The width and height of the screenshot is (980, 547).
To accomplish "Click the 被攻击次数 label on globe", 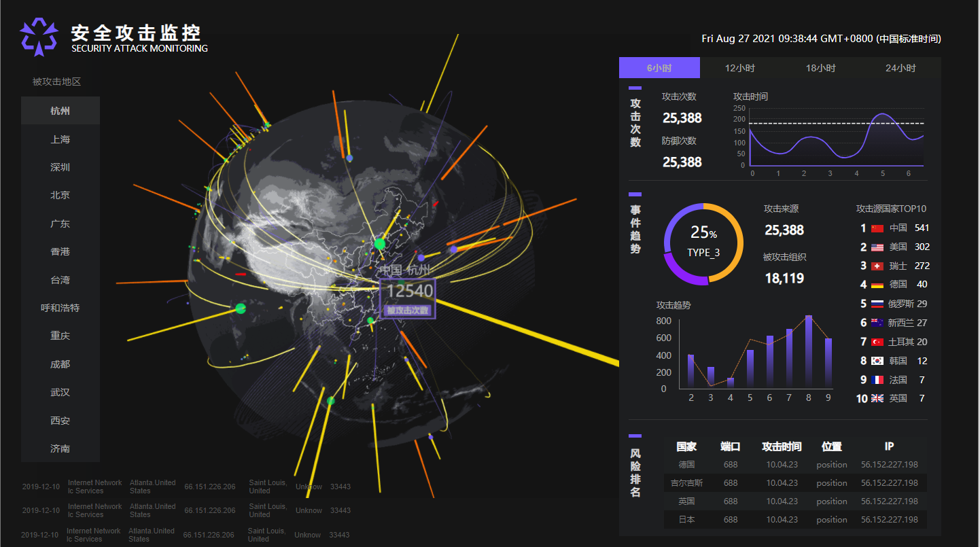I will tap(408, 311).
